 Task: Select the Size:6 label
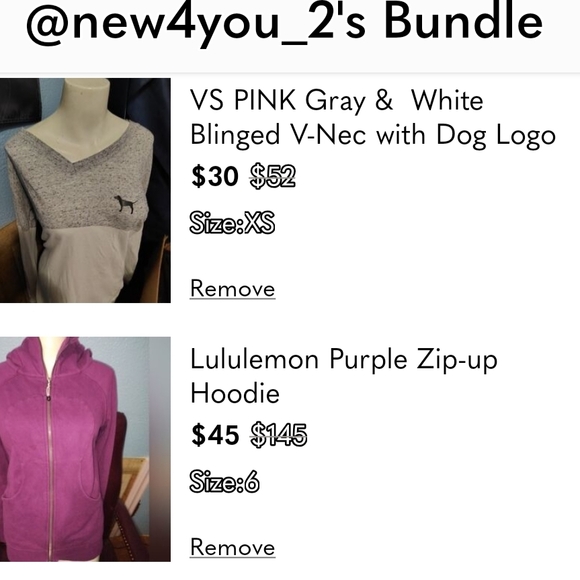point(224,482)
